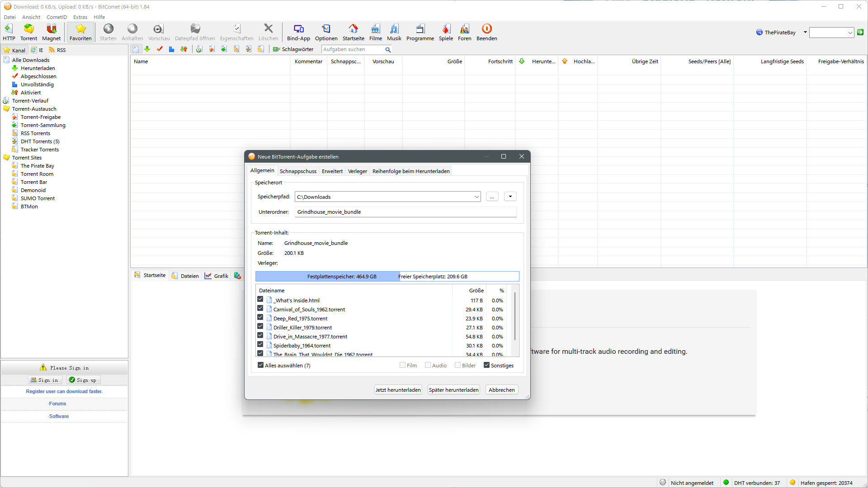This screenshot has height=488, width=868.
Task: Click the green down arrow filter icon
Action: (x=147, y=49)
